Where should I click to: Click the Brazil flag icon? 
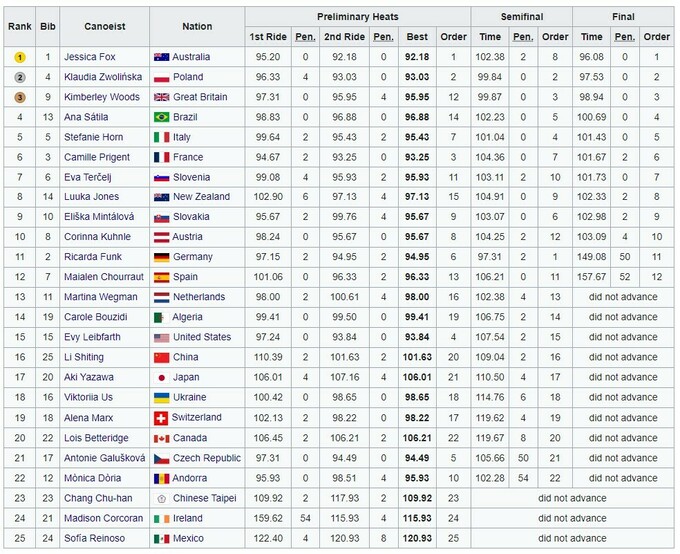161,117
